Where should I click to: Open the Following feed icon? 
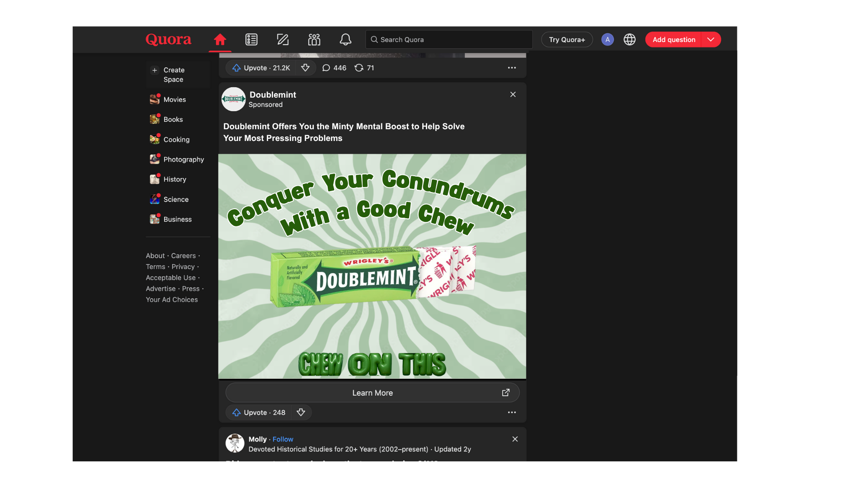[x=251, y=40]
